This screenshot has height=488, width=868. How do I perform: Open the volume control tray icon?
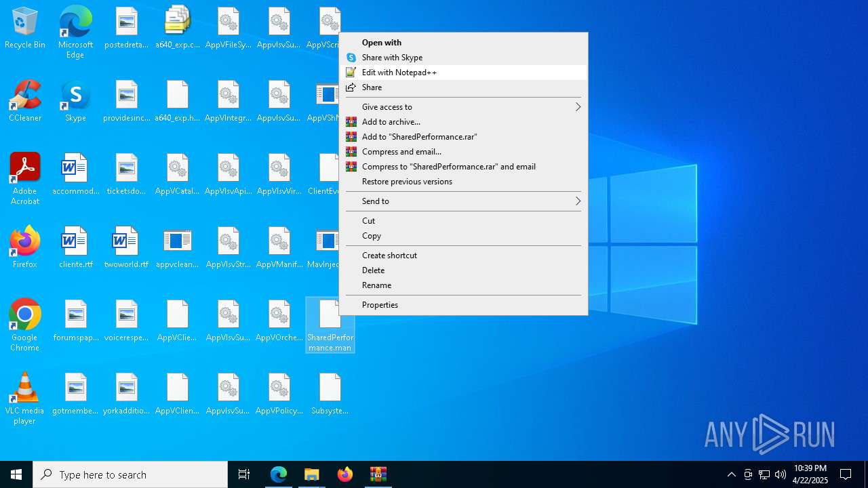coord(780,474)
